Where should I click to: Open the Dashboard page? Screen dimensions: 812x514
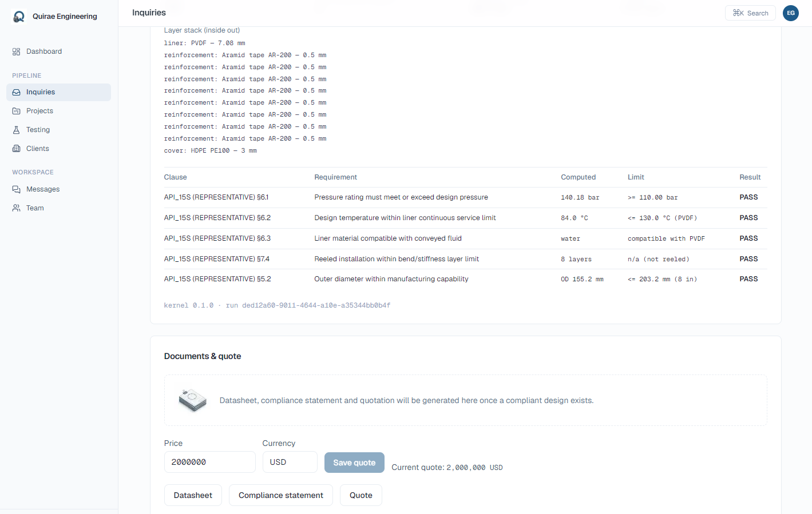pyautogui.click(x=59, y=51)
